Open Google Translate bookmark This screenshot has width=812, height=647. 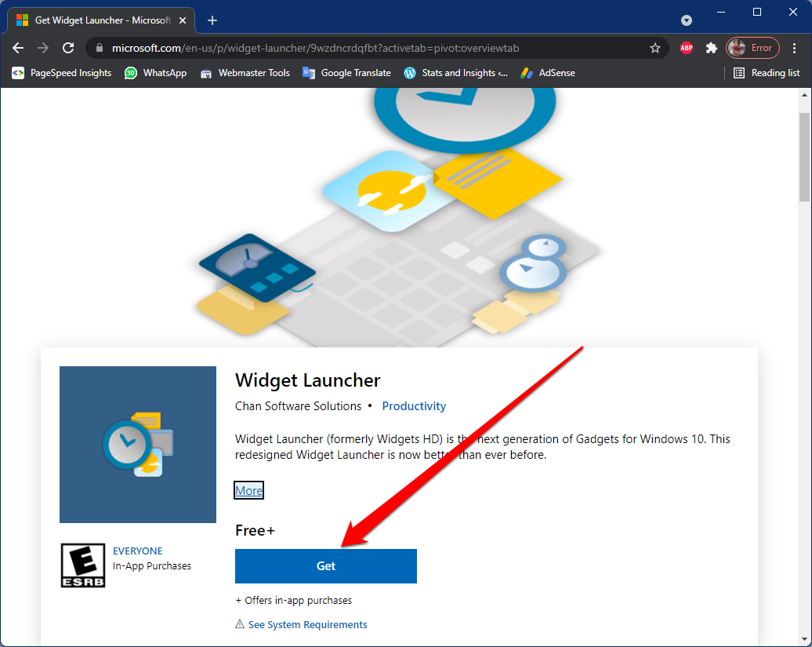[346, 73]
